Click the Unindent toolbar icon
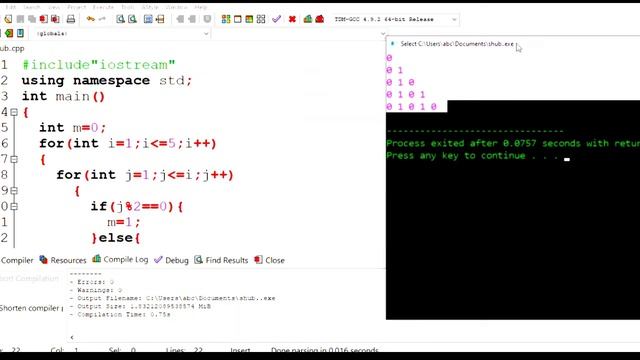Viewport: 640px width, 360px height. pos(192,19)
